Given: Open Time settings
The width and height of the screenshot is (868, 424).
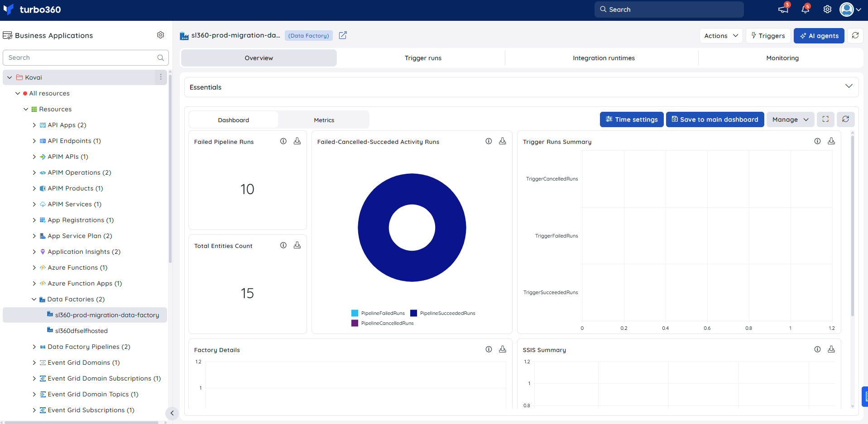Looking at the screenshot, I should 632,119.
